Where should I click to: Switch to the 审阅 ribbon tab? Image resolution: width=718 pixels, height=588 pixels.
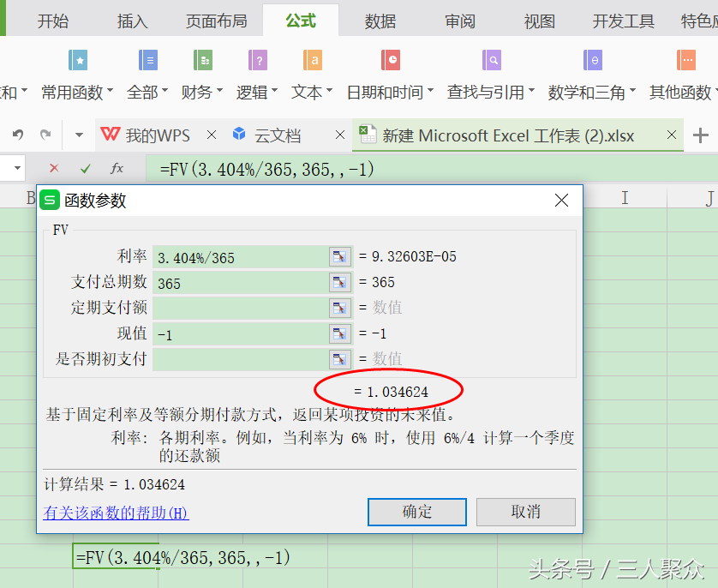460,21
